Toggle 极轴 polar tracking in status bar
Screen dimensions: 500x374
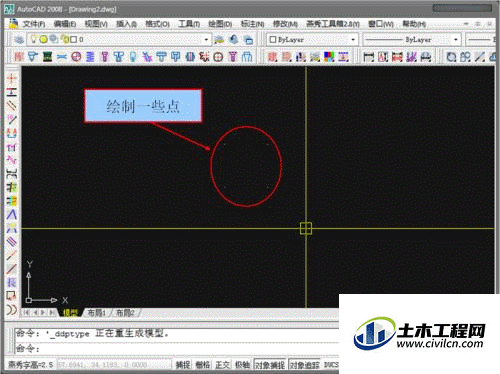point(242,365)
